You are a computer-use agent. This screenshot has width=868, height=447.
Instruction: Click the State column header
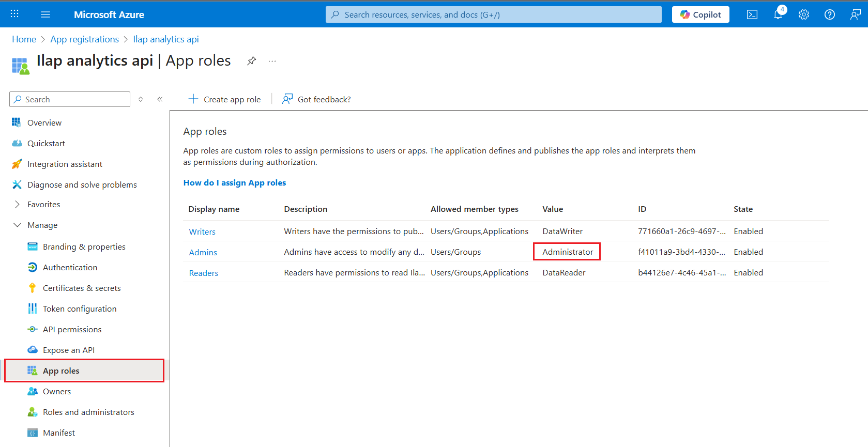tap(743, 209)
